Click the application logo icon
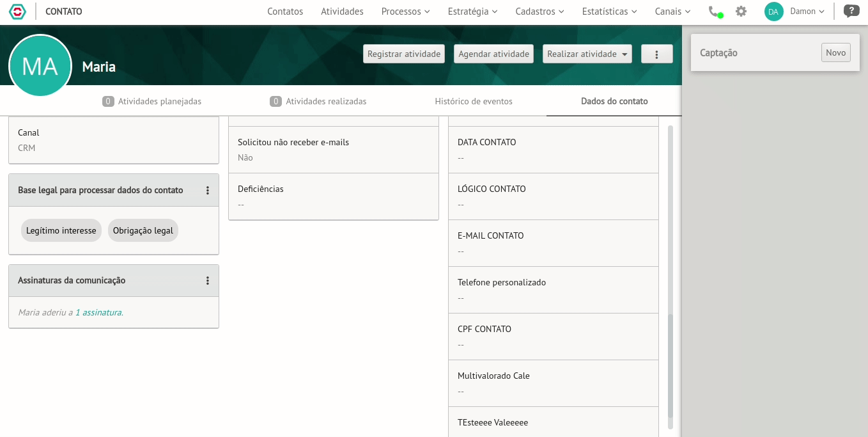Image resolution: width=868 pixels, height=437 pixels. tap(18, 12)
